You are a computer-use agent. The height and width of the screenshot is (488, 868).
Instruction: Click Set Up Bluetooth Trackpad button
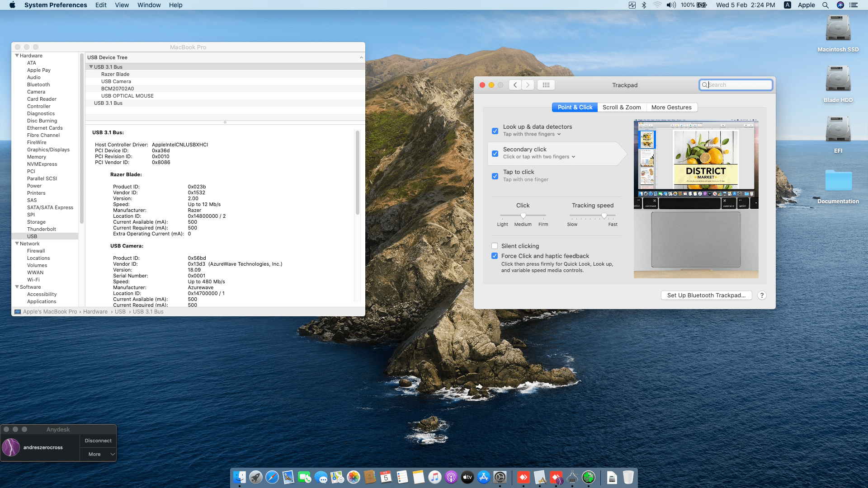click(706, 296)
